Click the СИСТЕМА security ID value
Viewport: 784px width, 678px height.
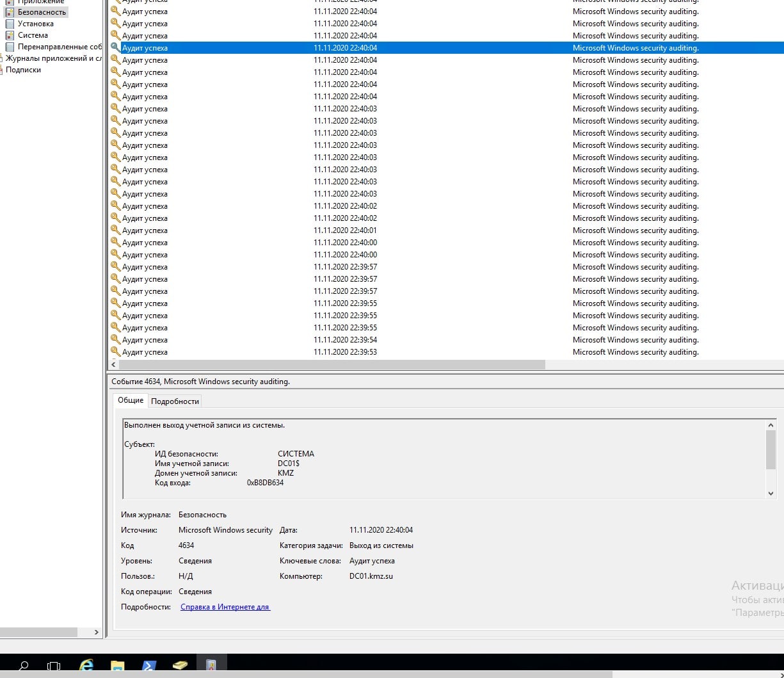[296, 454]
